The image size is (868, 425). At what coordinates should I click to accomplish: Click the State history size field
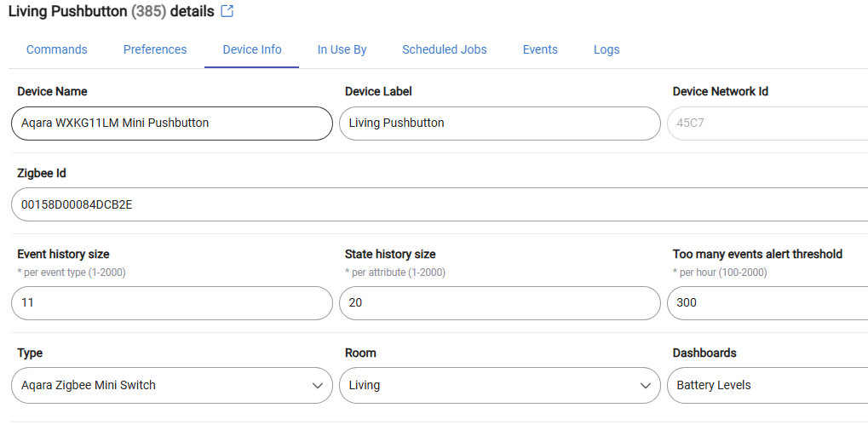[500, 303]
